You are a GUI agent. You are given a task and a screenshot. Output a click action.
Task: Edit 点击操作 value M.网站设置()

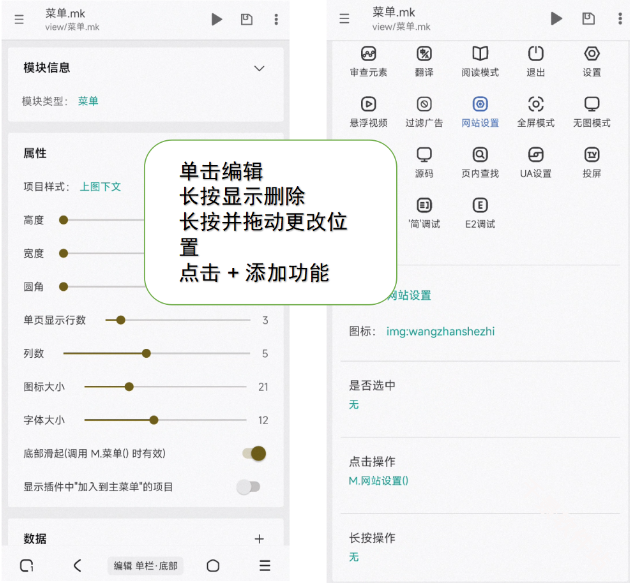(x=378, y=480)
